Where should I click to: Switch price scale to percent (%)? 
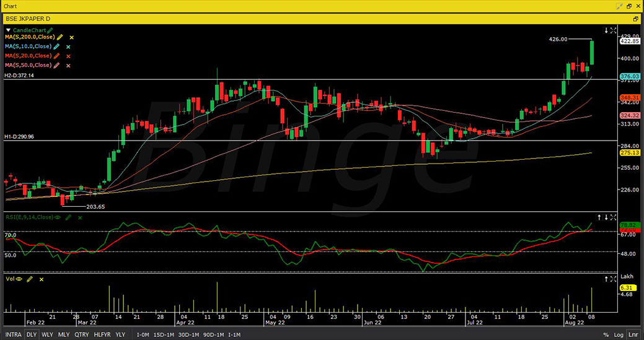click(606, 335)
